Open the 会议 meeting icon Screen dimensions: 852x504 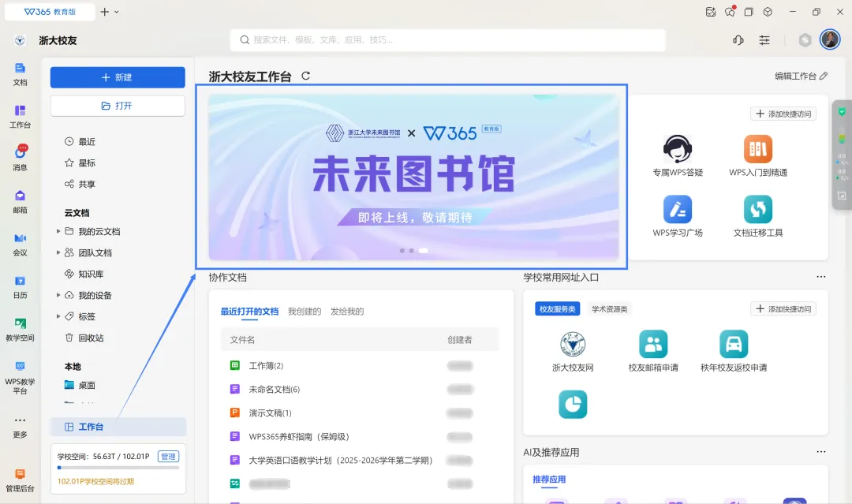(x=20, y=245)
